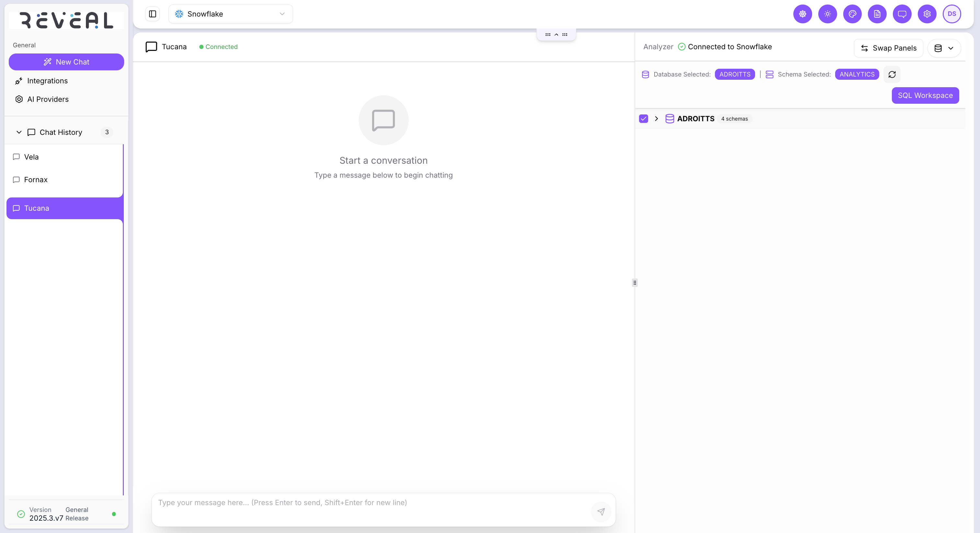
Task: Select the Fornax chat from history
Action: point(36,179)
